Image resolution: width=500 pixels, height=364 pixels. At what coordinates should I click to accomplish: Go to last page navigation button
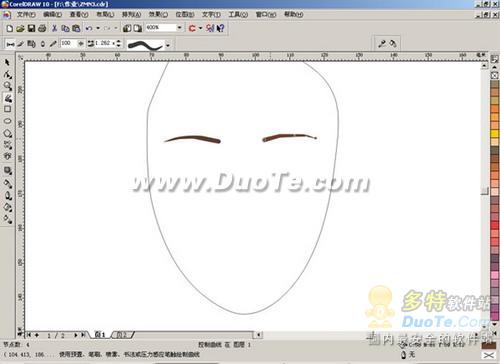(x=83, y=335)
